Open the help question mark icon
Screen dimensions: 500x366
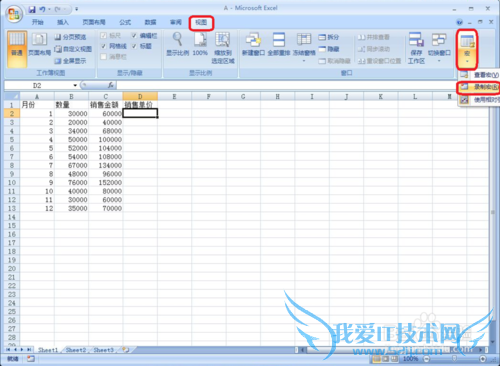[x=460, y=22]
